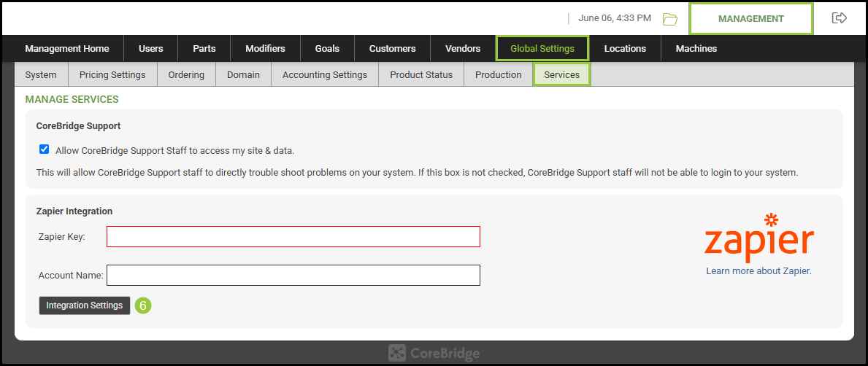The image size is (868, 366).
Task: Open the Customers menu item
Action: coord(393,49)
